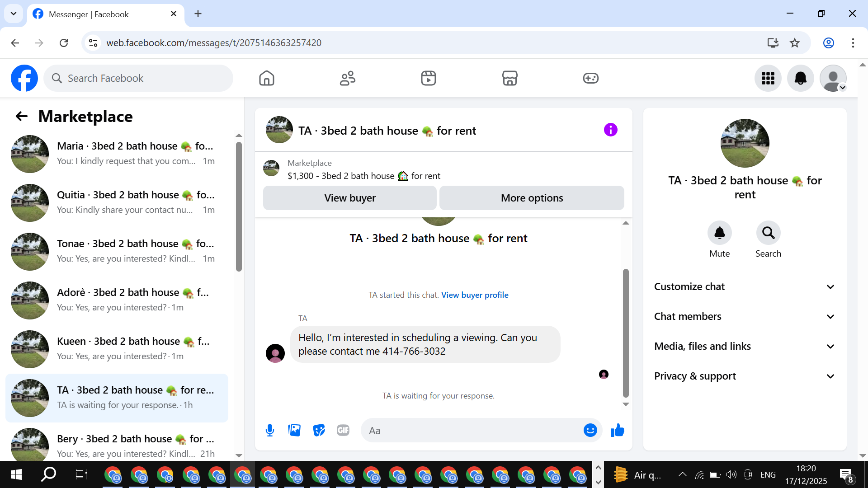
Task: Click the View buyer button
Action: click(x=349, y=198)
